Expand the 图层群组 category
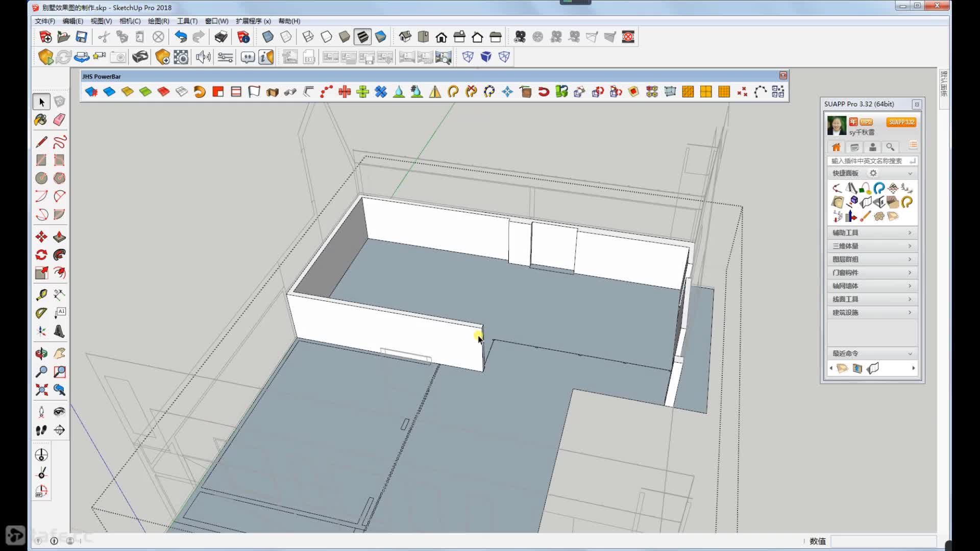Image resolution: width=980 pixels, height=551 pixels. pos(872,259)
